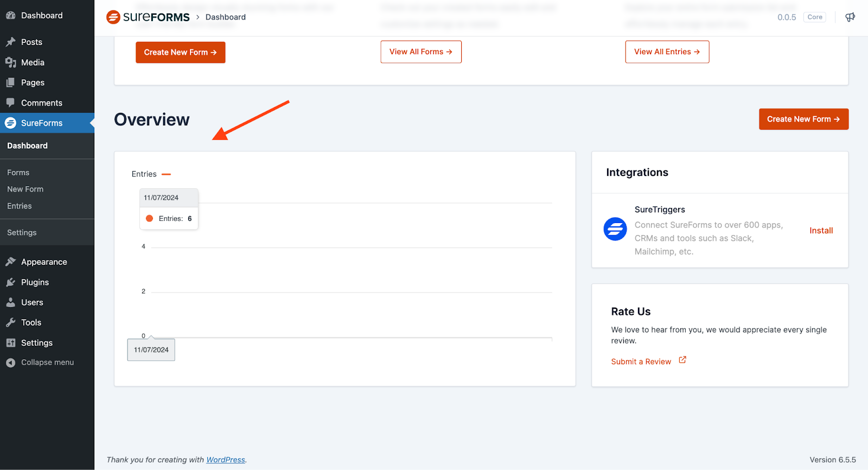Viewport: 868px width, 470px height.
Task: Click View All Entries button
Action: point(667,52)
